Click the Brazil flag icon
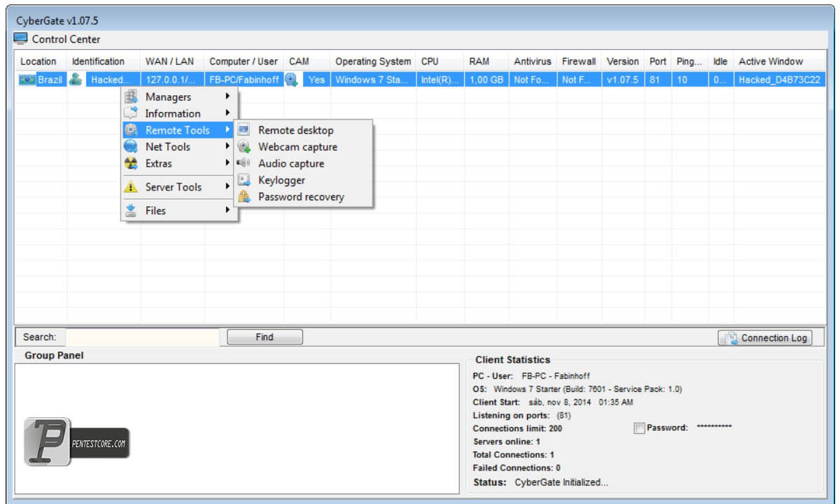 click(x=27, y=80)
